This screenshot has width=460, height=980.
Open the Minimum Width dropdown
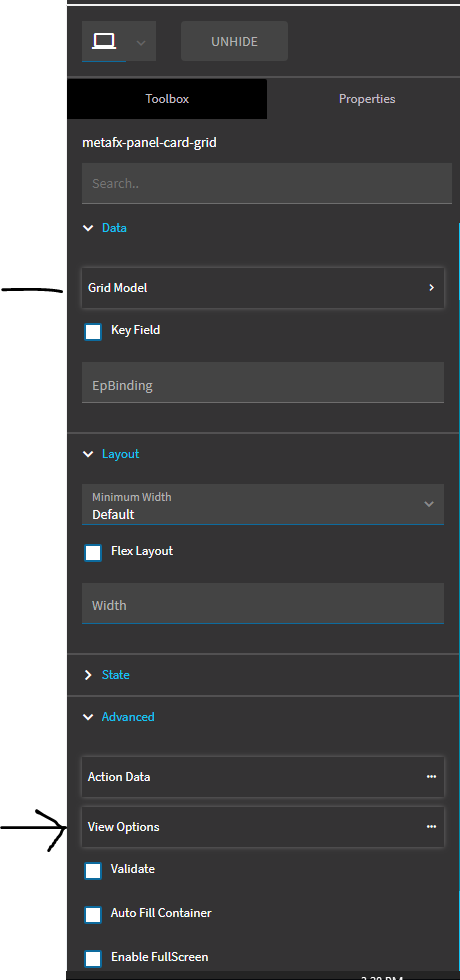pos(263,504)
